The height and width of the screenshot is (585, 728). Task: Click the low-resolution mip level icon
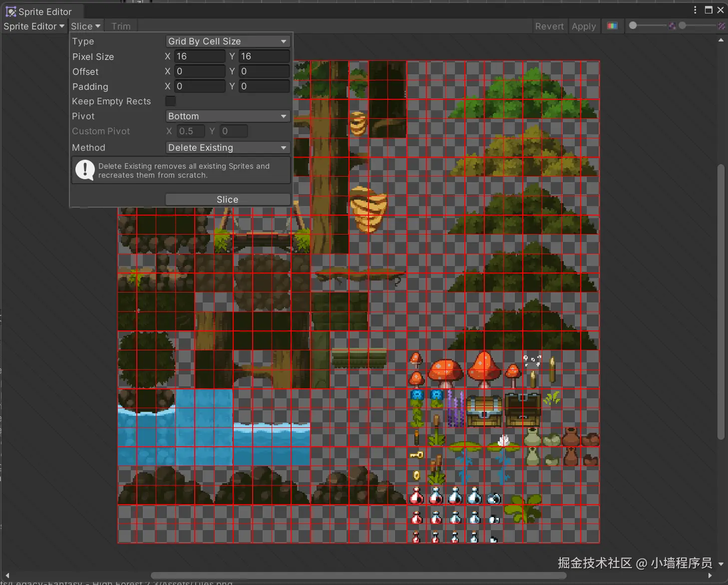(x=672, y=26)
